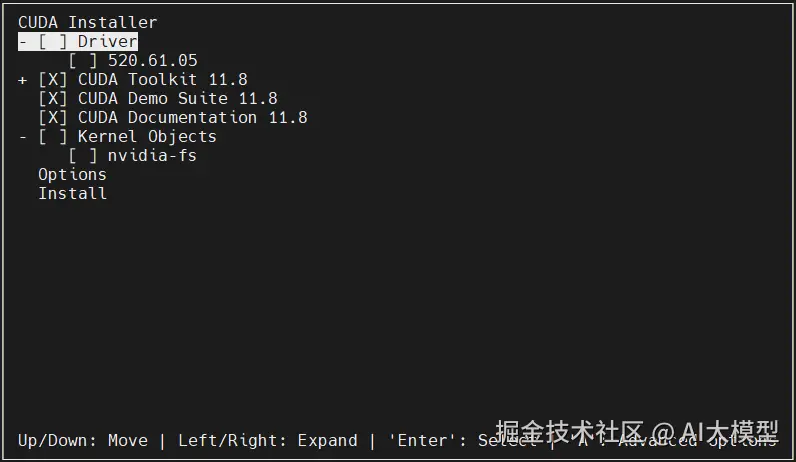
Task: Check the 520.61.05 driver version box
Action: (83, 61)
